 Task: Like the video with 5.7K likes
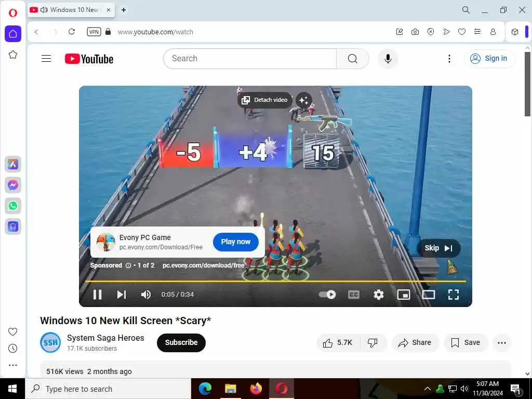[338, 343]
